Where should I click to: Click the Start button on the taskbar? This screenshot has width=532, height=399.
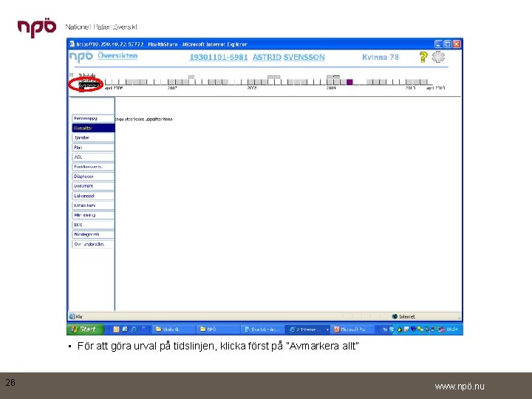tap(84, 329)
